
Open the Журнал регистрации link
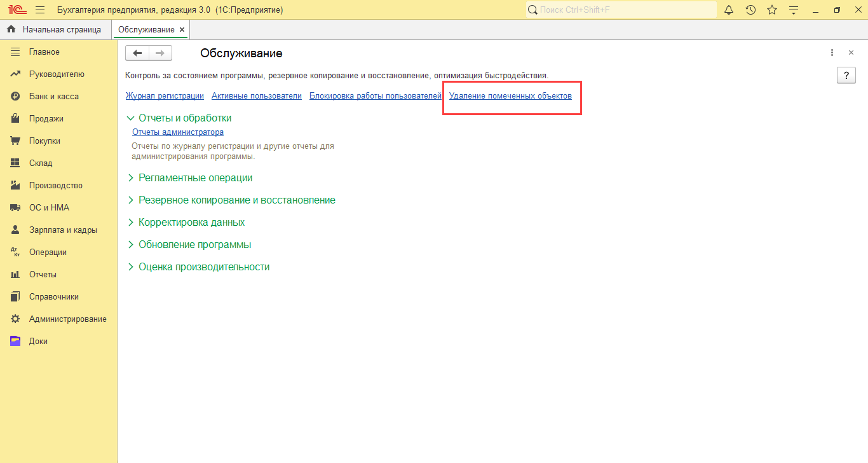(165, 96)
